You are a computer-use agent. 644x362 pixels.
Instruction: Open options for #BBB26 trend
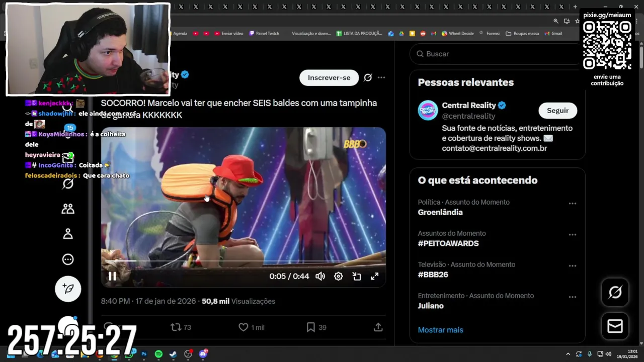(572, 266)
